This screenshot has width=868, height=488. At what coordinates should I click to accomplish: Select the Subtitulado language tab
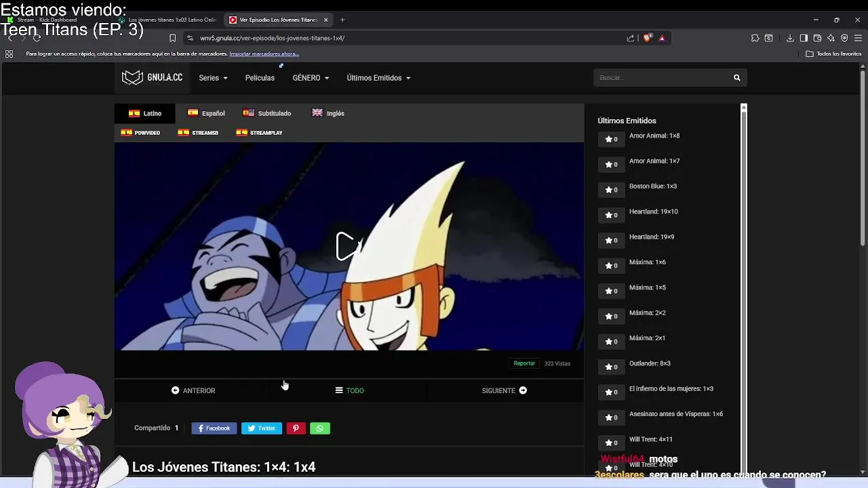(267, 113)
